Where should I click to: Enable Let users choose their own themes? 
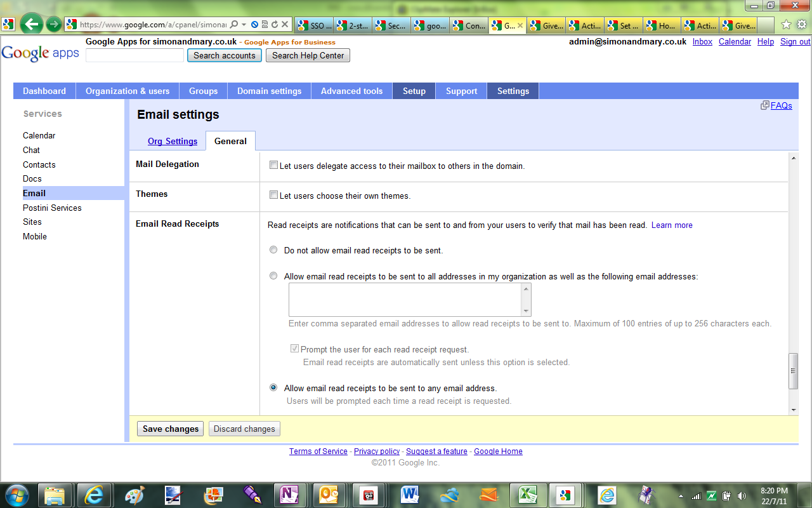(x=273, y=195)
